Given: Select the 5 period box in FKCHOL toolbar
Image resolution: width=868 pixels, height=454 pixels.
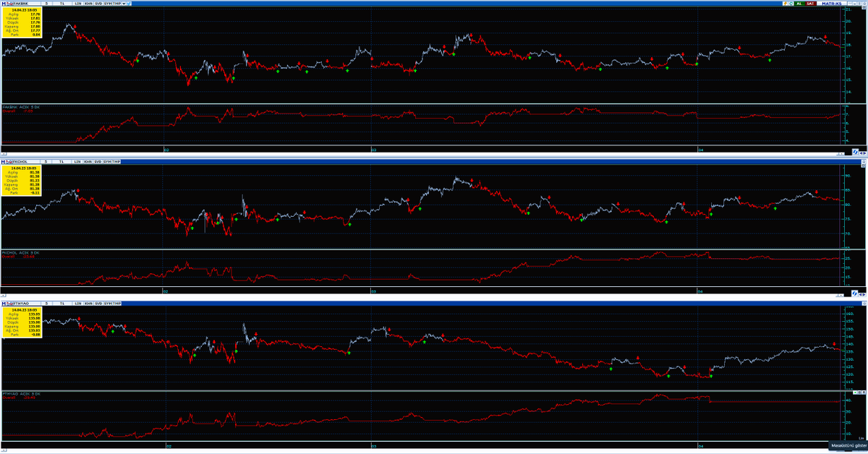Looking at the screenshot, I should tap(46, 161).
